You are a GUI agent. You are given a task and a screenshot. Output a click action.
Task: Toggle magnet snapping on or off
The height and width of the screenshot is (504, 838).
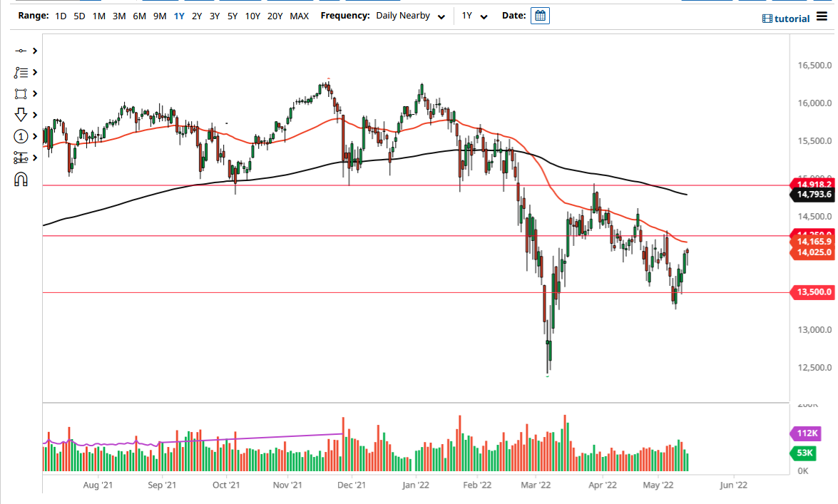click(21, 179)
